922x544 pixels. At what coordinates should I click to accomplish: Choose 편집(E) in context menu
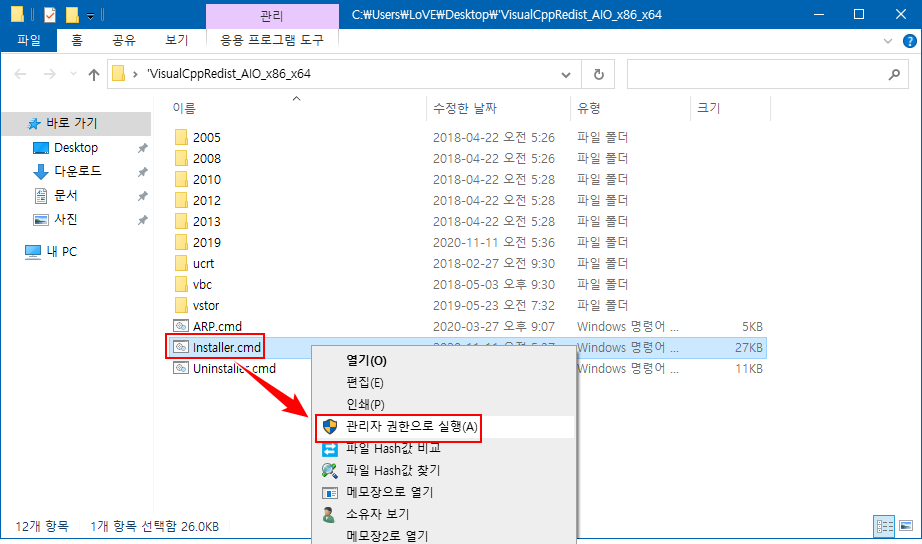click(444, 383)
